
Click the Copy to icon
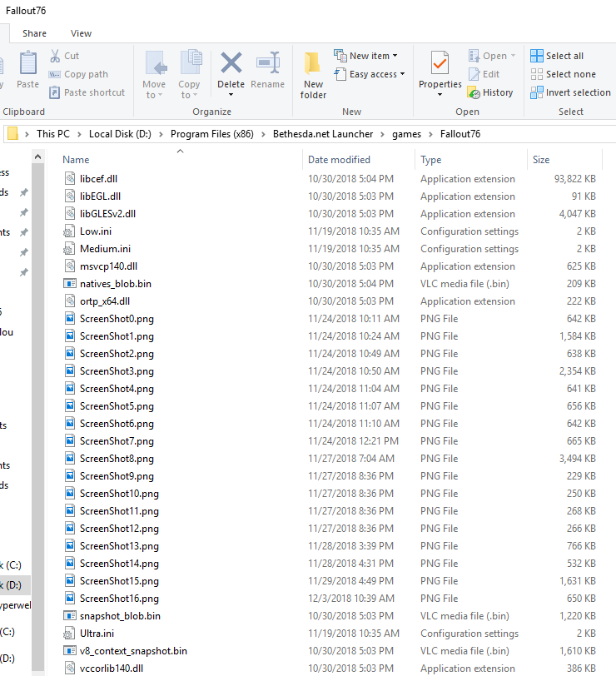pos(190,63)
